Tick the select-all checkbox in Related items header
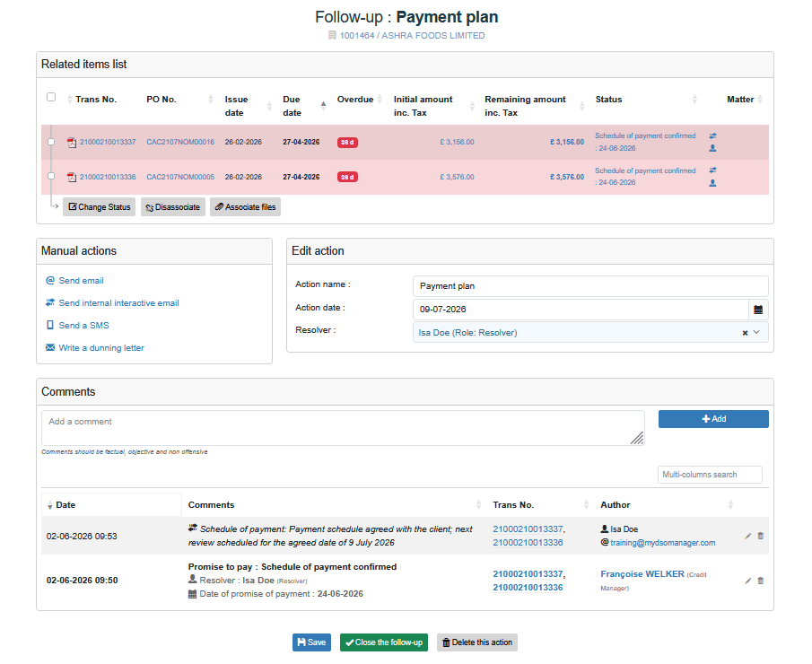The height and width of the screenshot is (664, 812). (x=51, y=97)
